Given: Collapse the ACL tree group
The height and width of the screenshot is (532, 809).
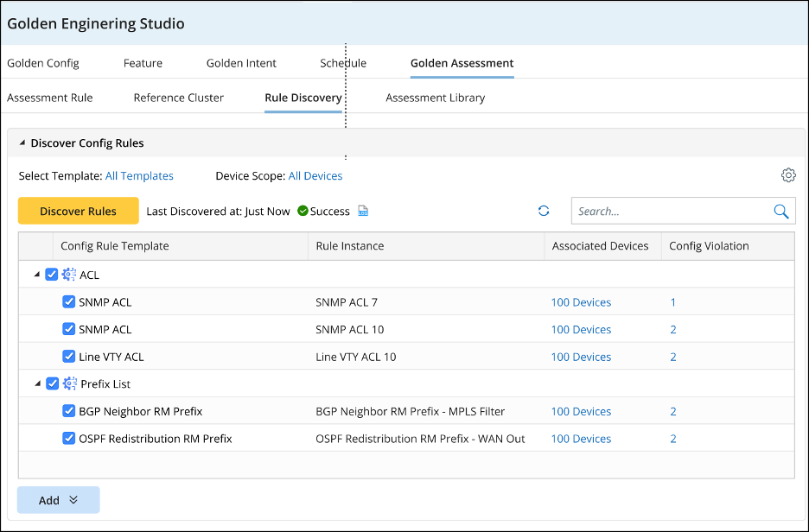Looking at the screenshot, I should coord(37,275).
